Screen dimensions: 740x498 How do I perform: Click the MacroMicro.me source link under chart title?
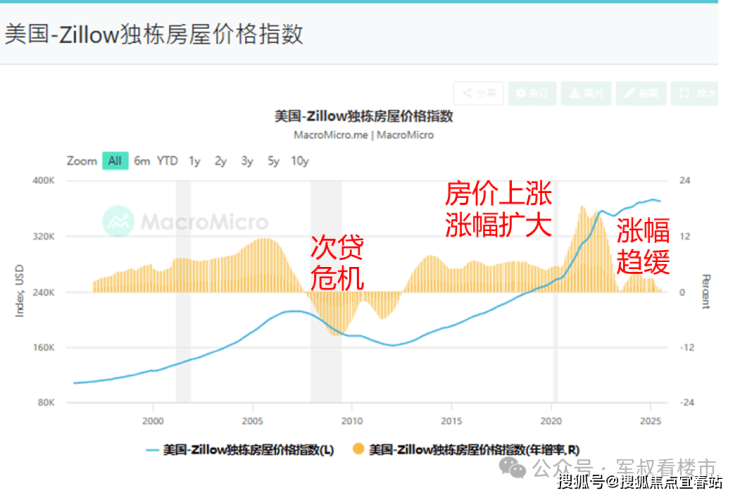tap(330, 135)
